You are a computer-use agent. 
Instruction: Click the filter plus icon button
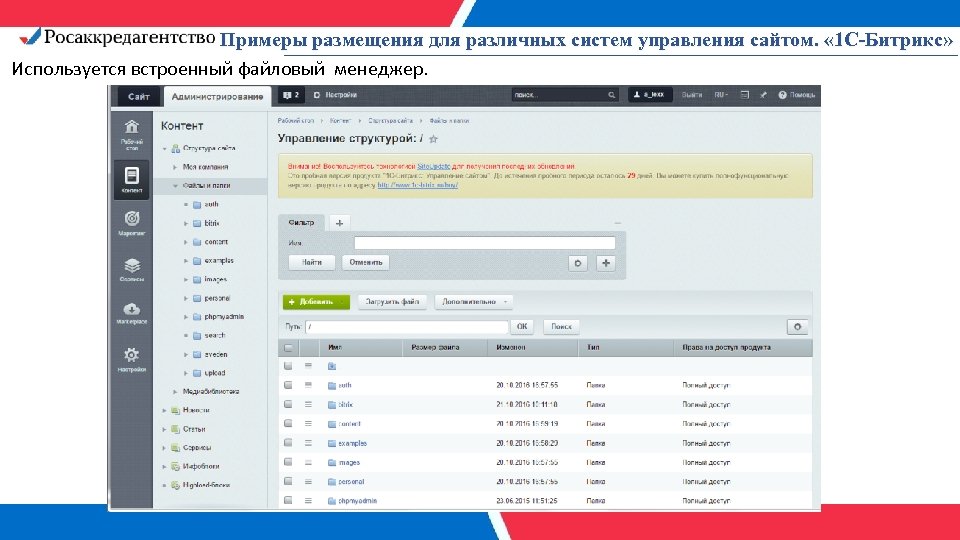click(x=606, y=263)
